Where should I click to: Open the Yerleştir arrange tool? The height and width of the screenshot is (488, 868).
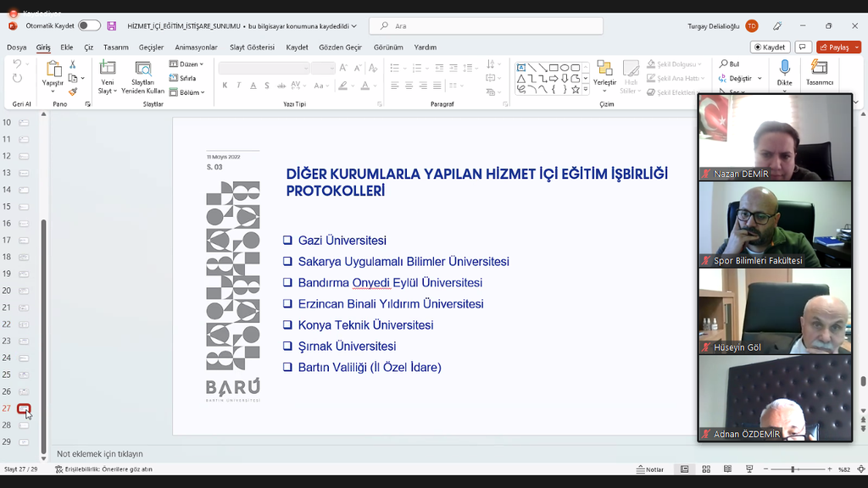tap(604, 76)
